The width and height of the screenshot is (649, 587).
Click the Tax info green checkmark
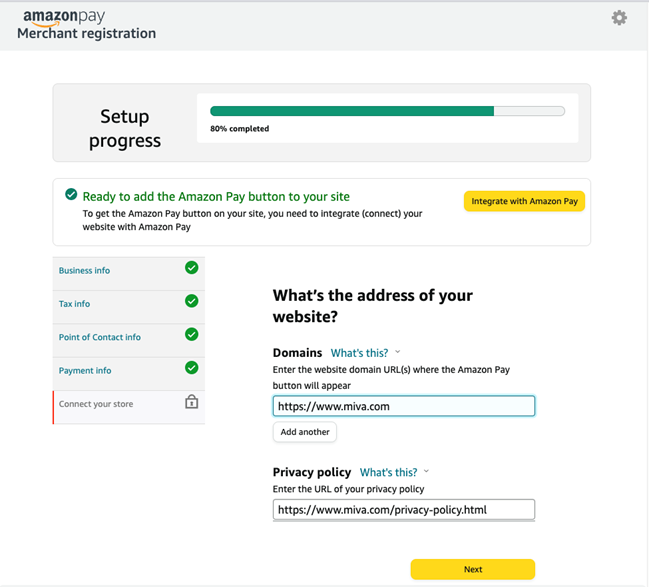pos(192,301)
